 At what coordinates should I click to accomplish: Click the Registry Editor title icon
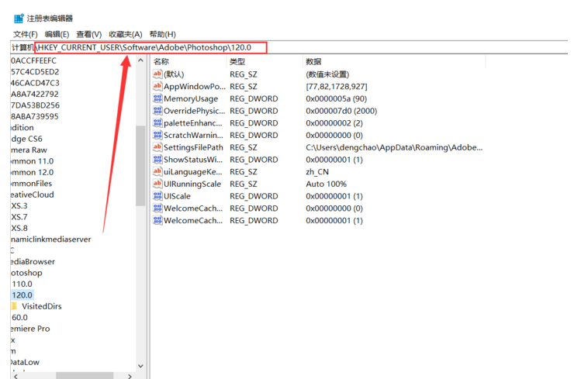click(x=19, y=19)
